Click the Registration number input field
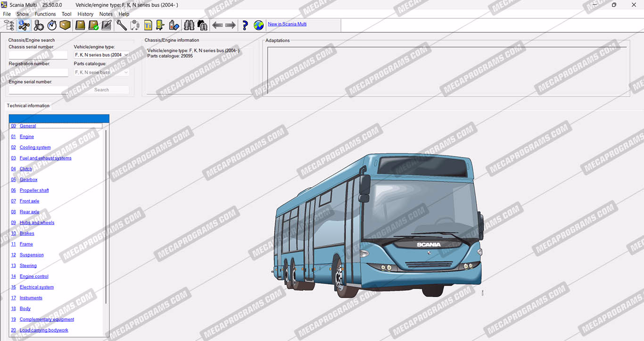 38,73
